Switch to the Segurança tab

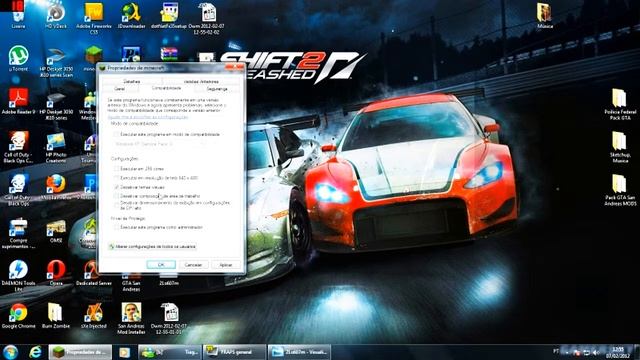click(217, 89)
